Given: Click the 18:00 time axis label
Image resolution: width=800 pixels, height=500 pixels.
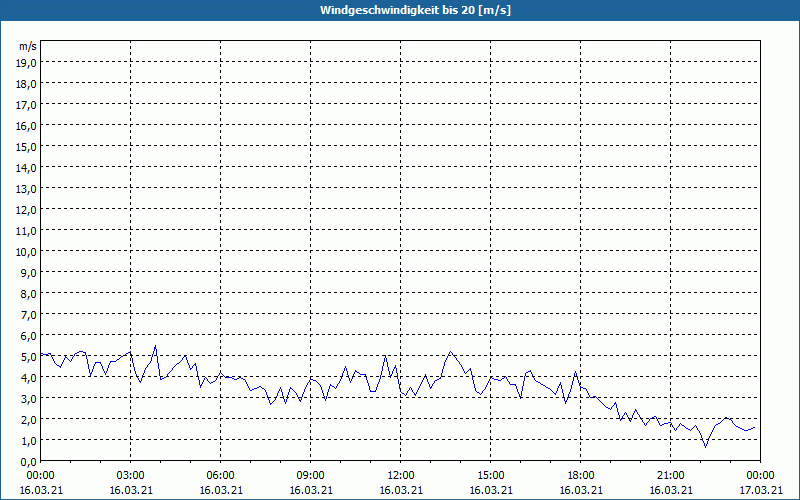Looking at the screenshot, I should [581, 476].
